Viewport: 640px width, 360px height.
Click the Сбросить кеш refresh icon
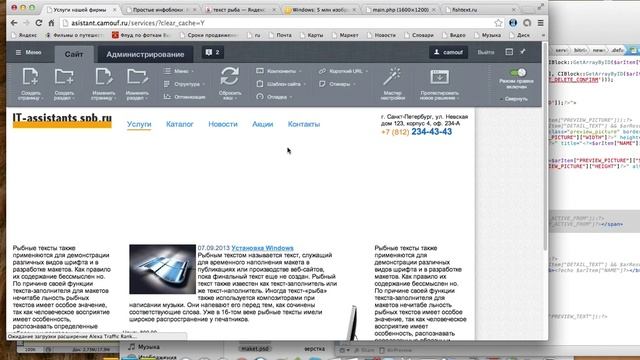[x=230, y=76]
